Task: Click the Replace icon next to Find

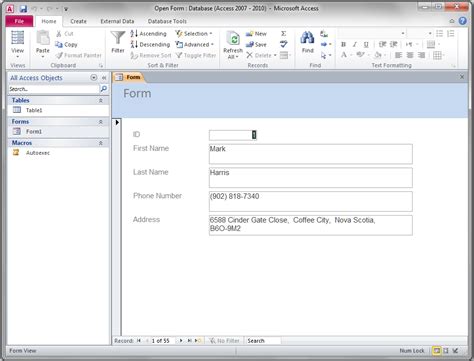Action: click(x=324, y=34)
